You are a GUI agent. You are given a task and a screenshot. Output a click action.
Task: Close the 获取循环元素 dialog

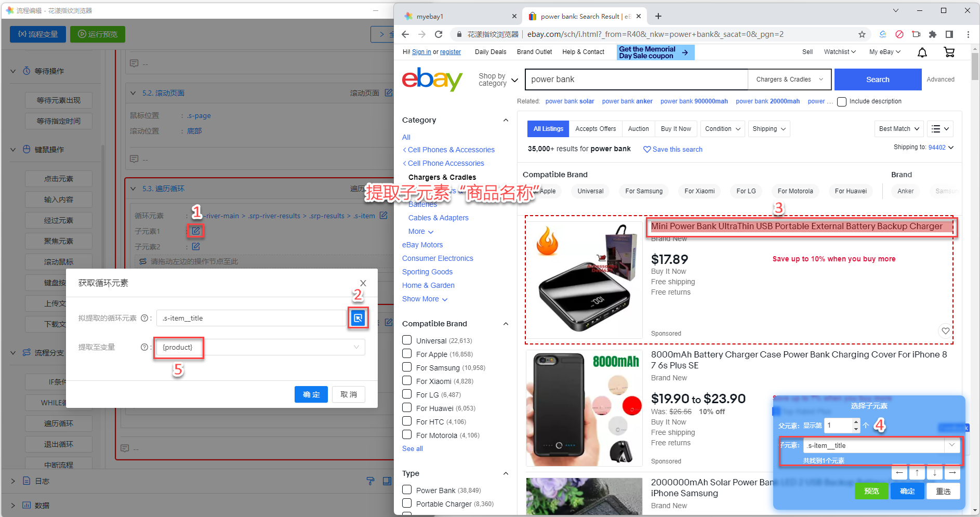click(363, 283)
